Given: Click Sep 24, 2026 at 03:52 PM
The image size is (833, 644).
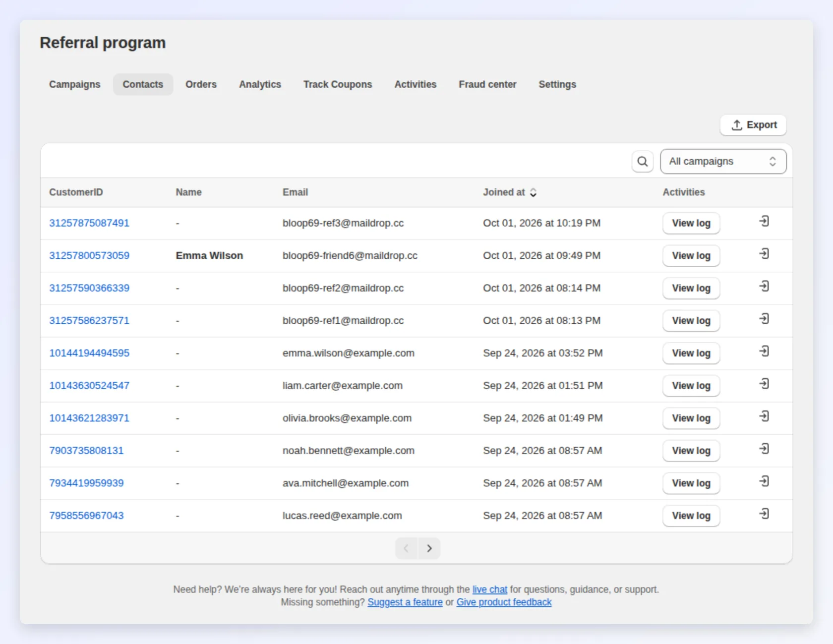Looking at the screenshot, I should click(543, 353).
